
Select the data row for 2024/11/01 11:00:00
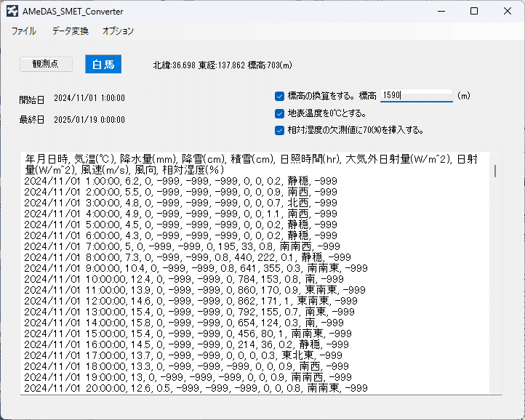click(195, 290)
